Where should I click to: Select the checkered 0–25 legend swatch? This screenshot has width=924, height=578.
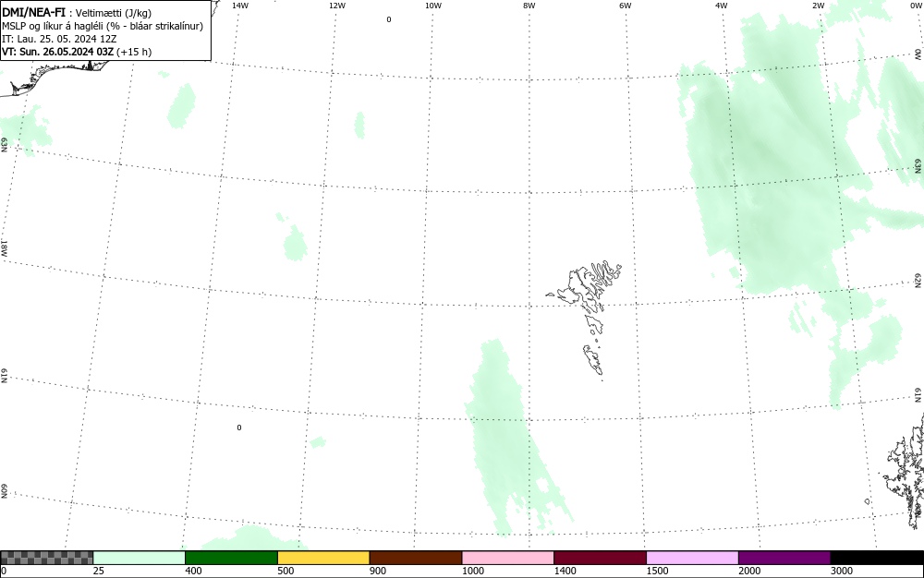pos(46,558)
